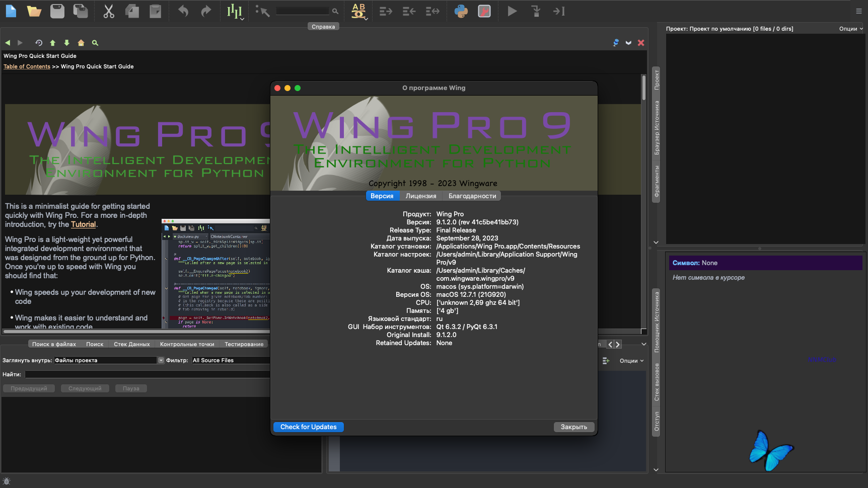The image size is (868, 488).
Task: Open Python Shell icon
Action: coord(461,11)
